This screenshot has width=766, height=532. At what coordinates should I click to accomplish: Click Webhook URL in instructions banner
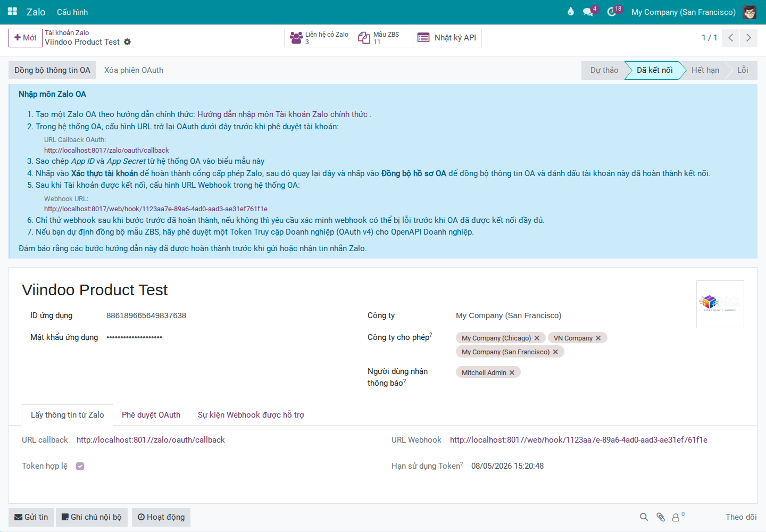156,209
